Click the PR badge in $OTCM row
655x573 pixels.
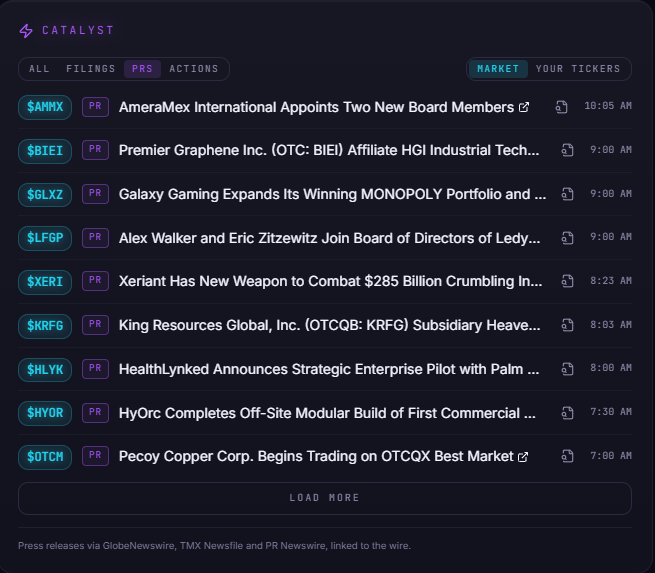(95, 456)
